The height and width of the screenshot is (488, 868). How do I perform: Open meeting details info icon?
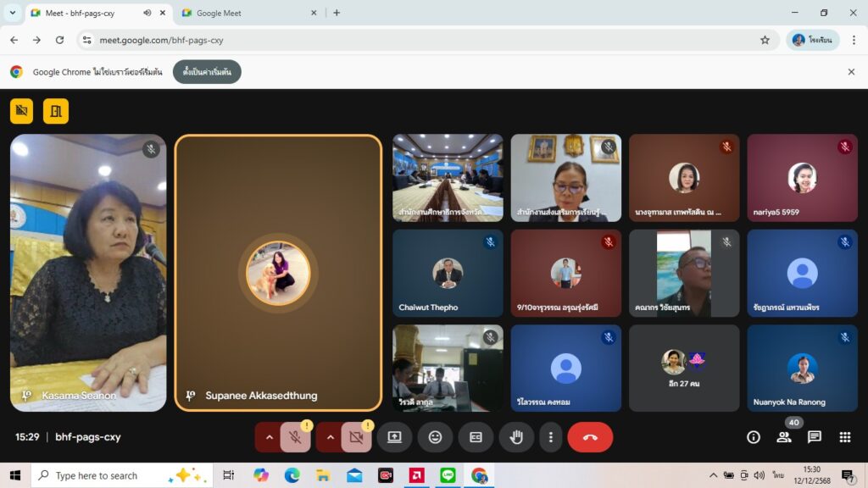pos(753,437)
